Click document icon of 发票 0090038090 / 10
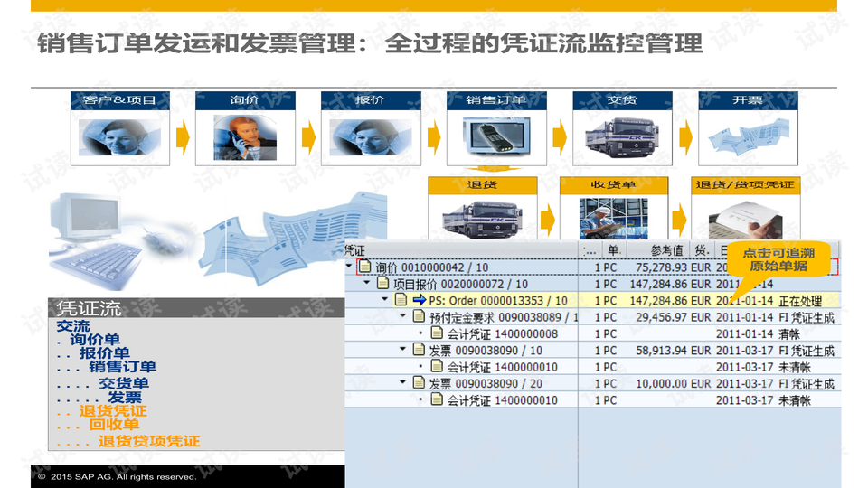Image resolution: width=868 pixels, height=488 pixels. [x=419, y=350]
